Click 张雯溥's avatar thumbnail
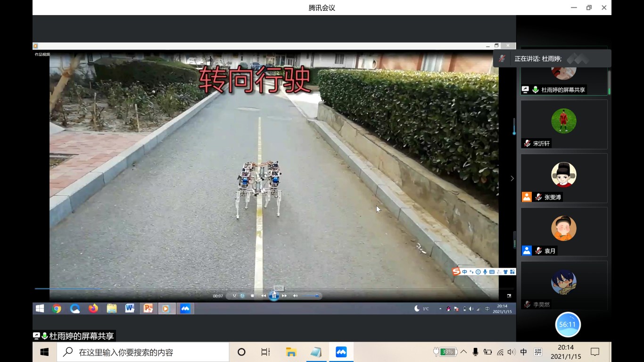Viewport: 644px width, 362px height. coord(564,174)
